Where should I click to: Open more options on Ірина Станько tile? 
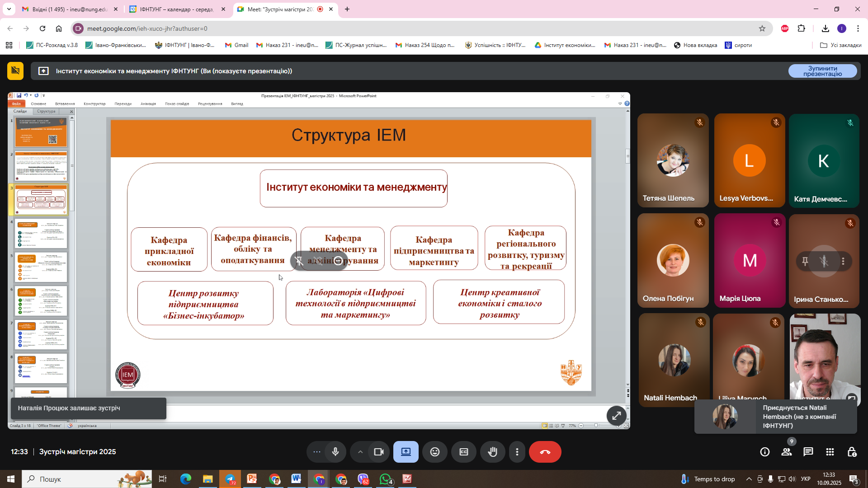[x=843, y=261]
